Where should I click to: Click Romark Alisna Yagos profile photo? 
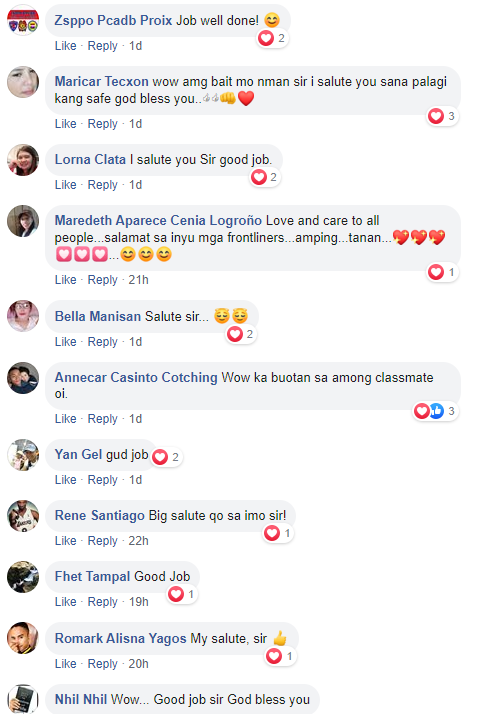[23, 638]
